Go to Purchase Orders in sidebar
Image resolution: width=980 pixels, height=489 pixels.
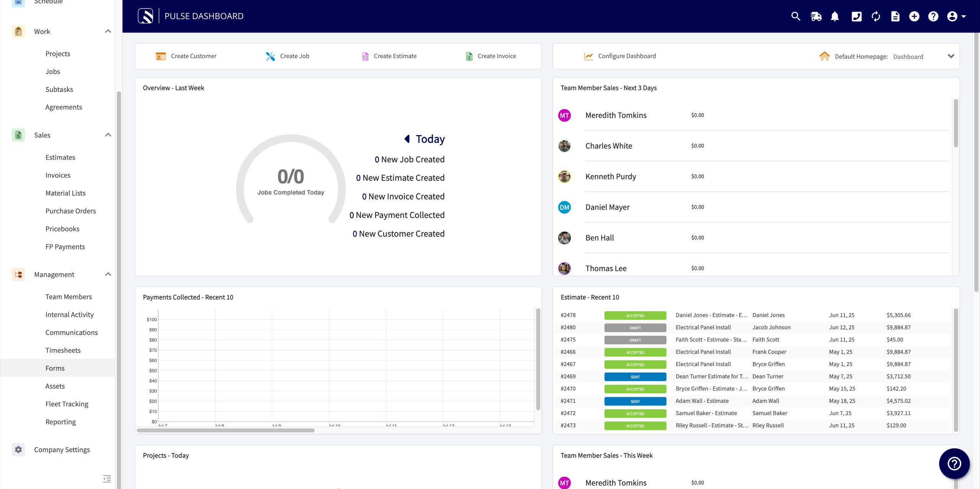click(x=70, y=211)
